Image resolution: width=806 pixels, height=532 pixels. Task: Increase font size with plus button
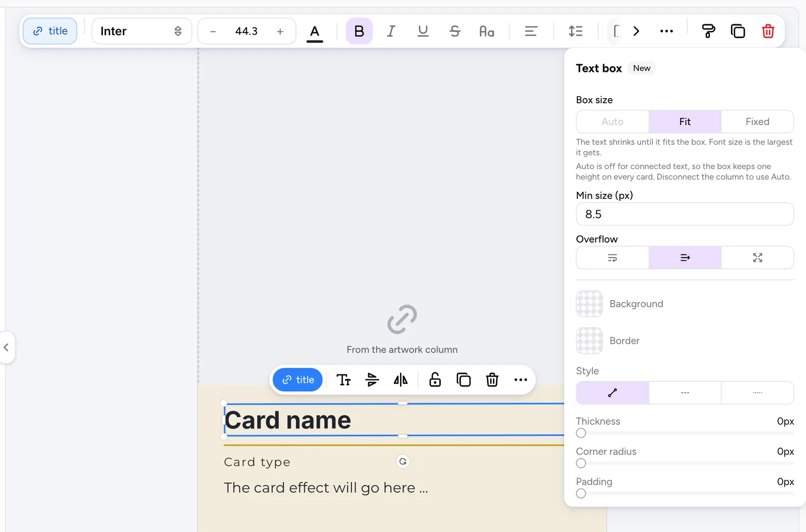point(280,31)
